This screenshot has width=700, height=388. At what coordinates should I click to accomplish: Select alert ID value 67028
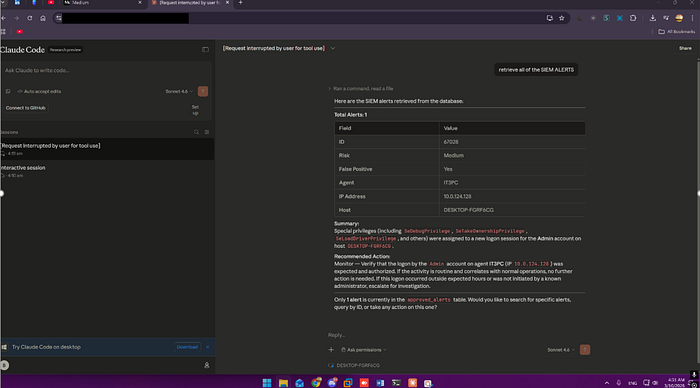451,142
